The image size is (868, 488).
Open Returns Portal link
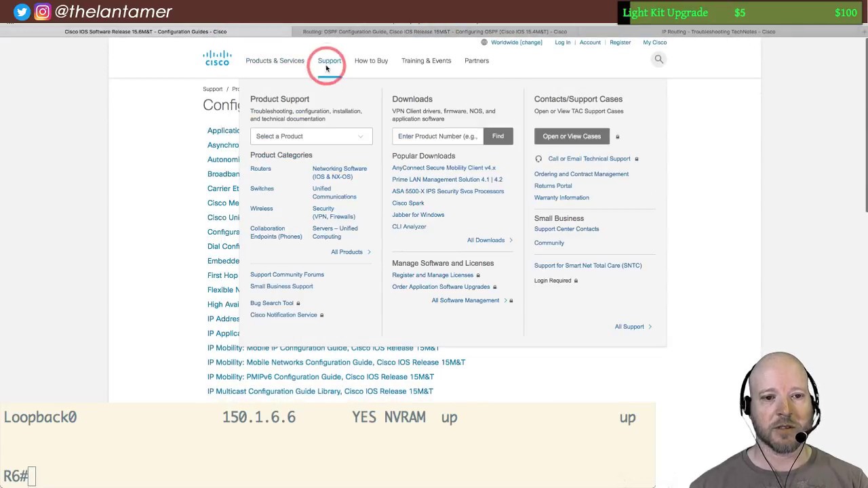coord(553,186)
